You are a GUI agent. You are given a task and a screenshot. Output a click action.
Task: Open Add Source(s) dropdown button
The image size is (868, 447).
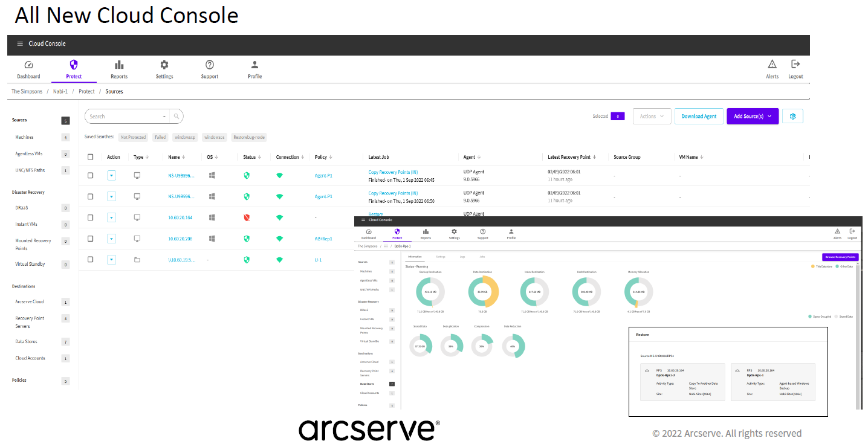(x=753, y=116)
